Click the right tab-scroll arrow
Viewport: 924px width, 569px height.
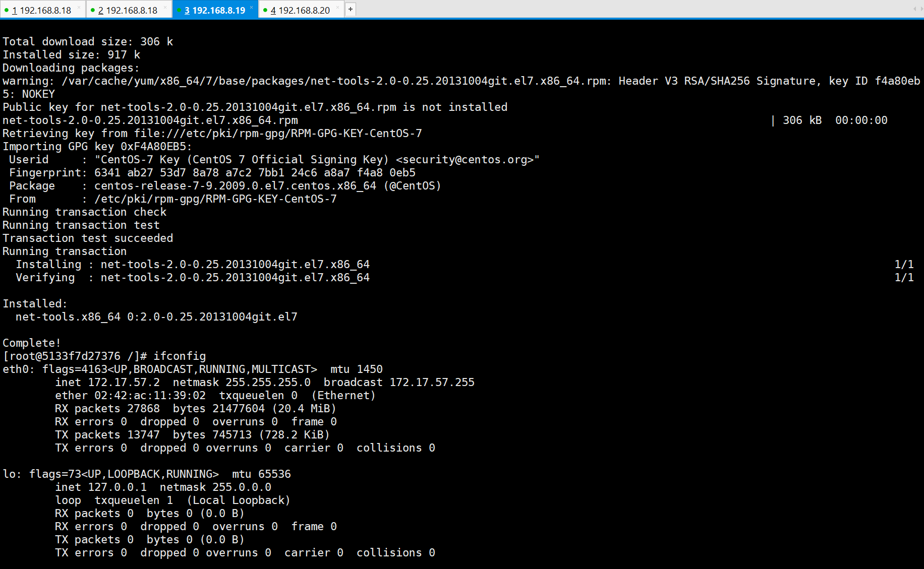pos(921,9)
